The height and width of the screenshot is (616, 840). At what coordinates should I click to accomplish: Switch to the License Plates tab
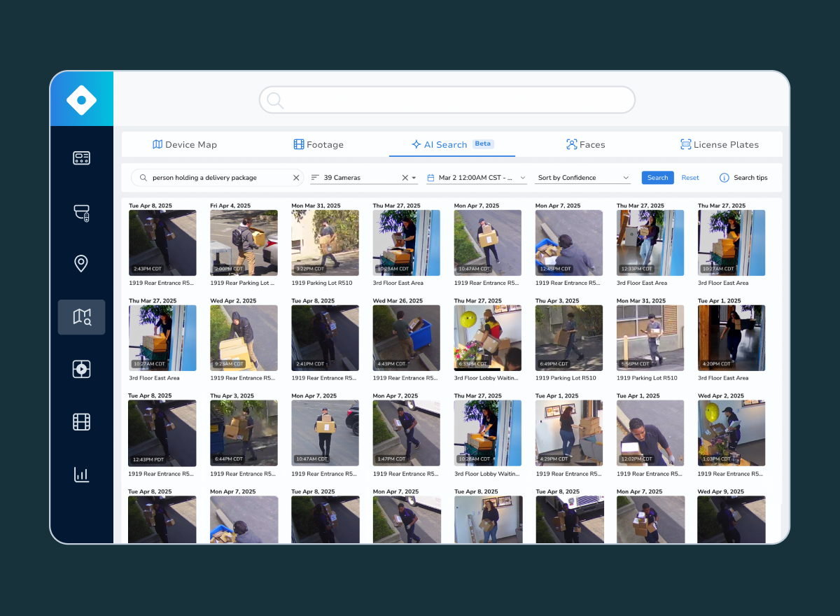[x=720, y=145]
